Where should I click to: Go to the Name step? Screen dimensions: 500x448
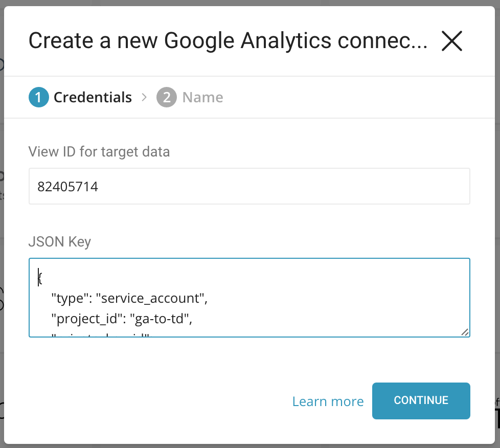(202, 97)
